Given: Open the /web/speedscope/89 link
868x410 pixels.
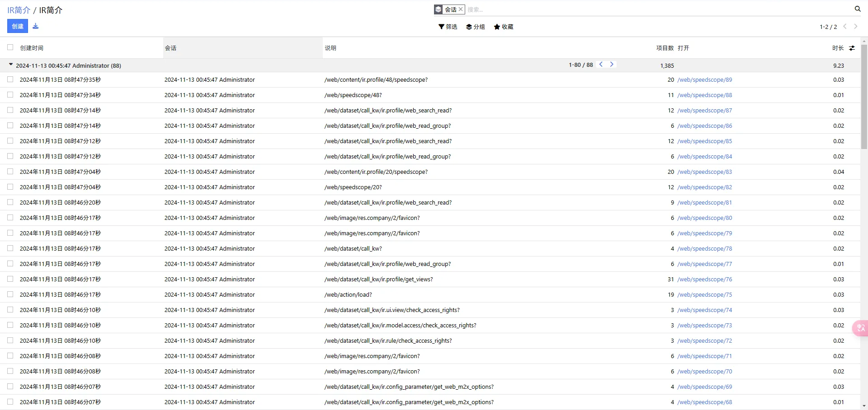Looking at the screenshot, I should pos(704,80).
